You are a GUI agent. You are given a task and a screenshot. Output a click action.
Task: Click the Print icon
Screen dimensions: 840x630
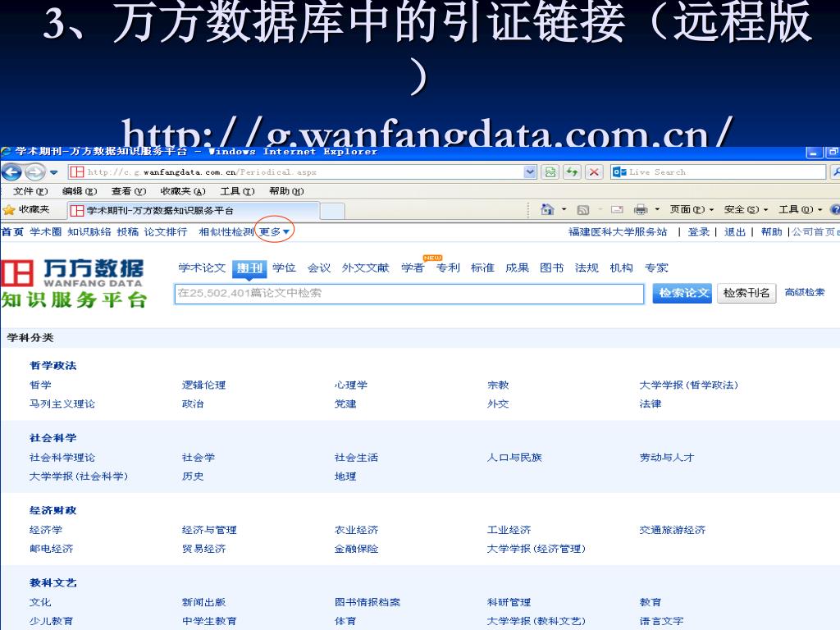coord(641,210)
